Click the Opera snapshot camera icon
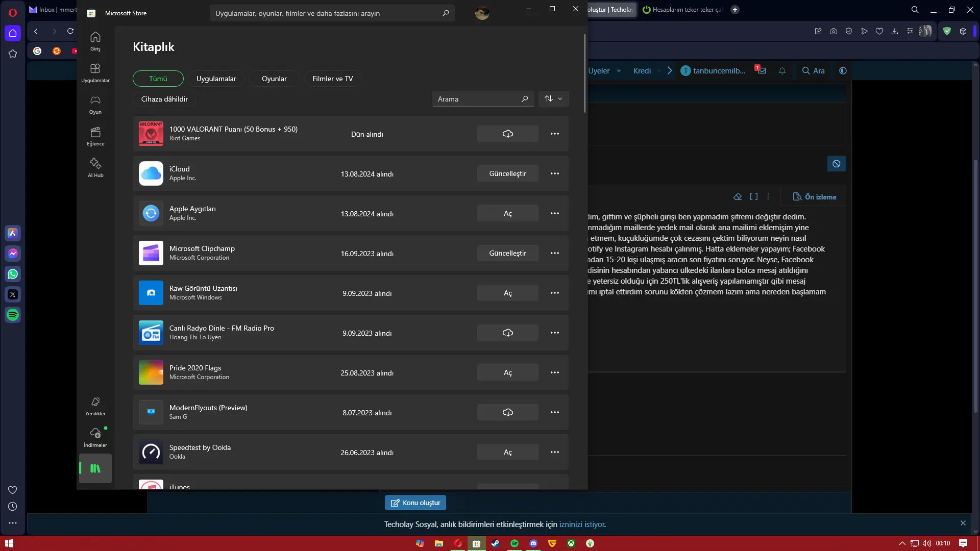The image size is (980, 551). coord(834,31)
